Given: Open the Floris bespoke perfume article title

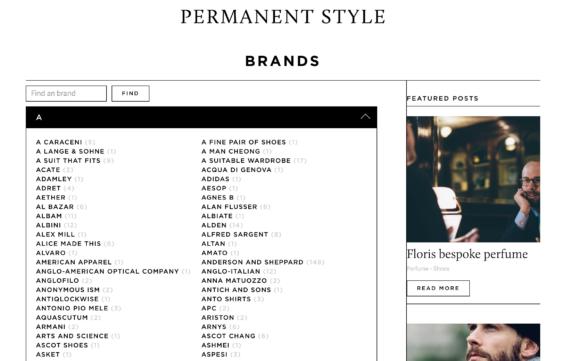Looking at the screenshot, I should [x=467, y=254].
